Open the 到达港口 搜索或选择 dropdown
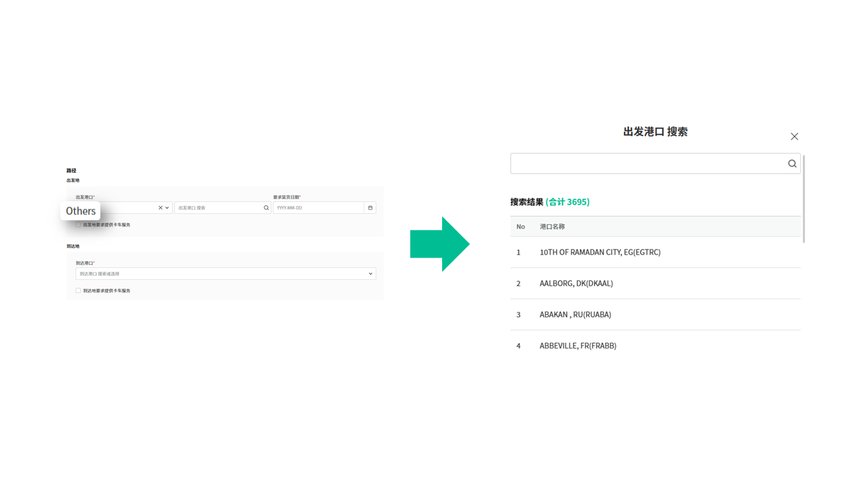868x488 pixels. pos(225,273)
